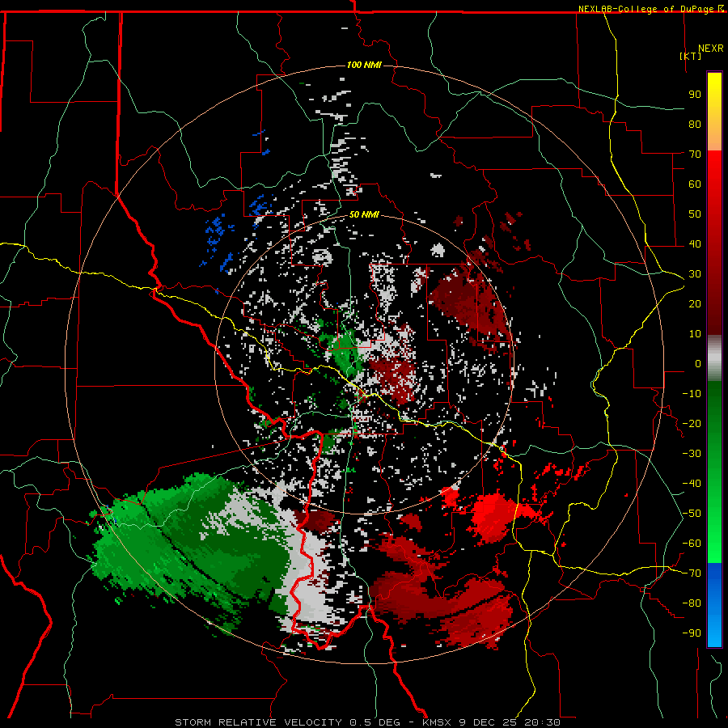Click the '-60' velocity scale value
This screenshot has height=728, width=728.
[x=692, y=544]
